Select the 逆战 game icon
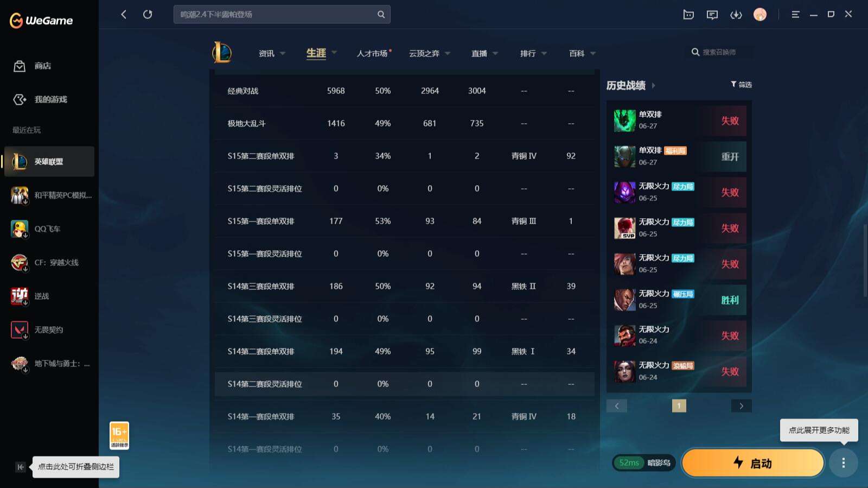Screen dimensions: 868x488 pyautogui.click(x=20, y=296)
